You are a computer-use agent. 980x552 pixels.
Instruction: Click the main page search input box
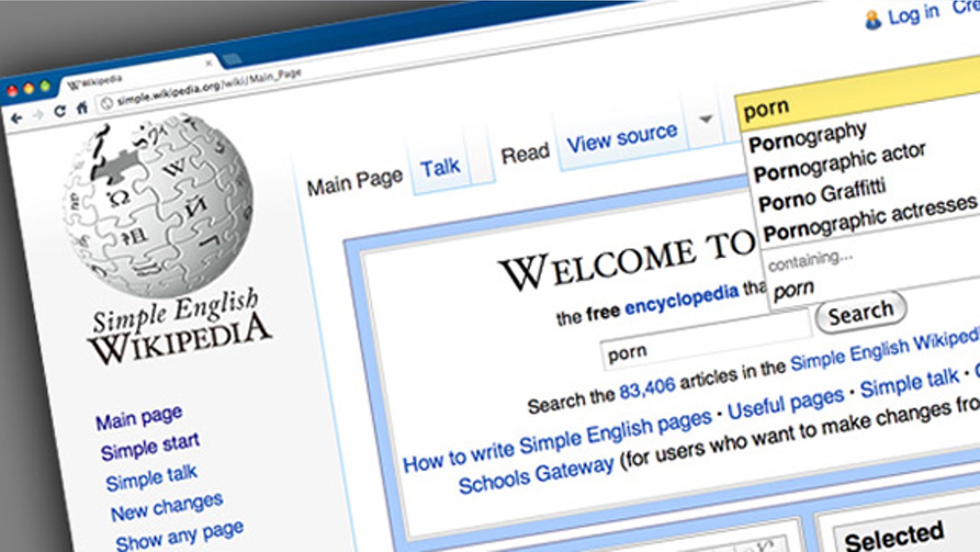point(705,340)
